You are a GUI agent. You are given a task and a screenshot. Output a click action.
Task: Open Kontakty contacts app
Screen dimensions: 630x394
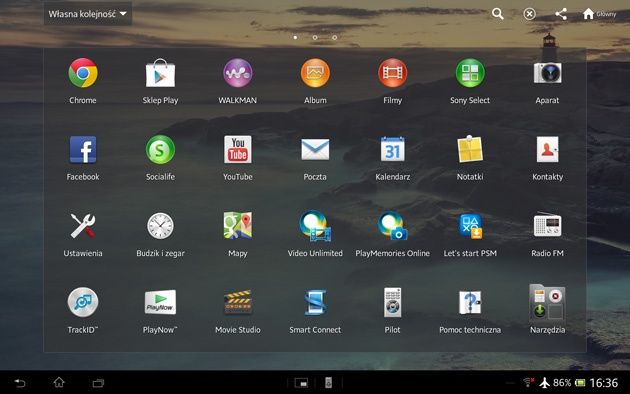(x=547, y=149)
